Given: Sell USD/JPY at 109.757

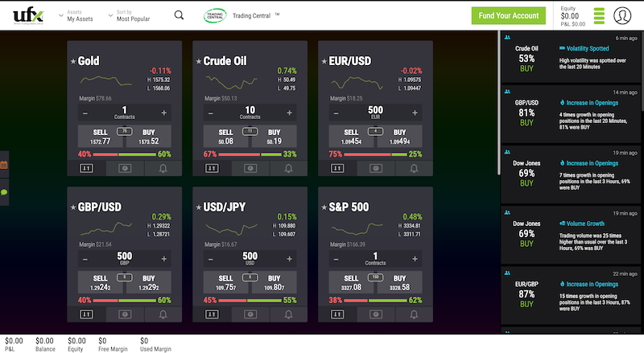Looking at the screenshot, I should (226, 282).
